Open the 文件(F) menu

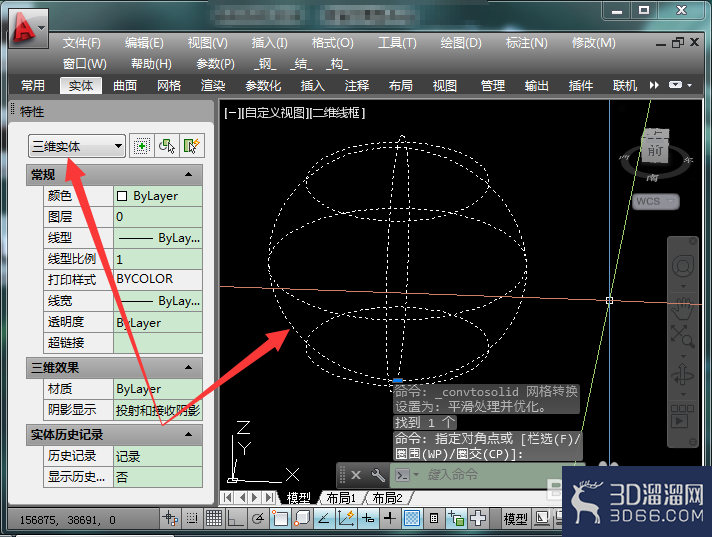pos(82,43)
